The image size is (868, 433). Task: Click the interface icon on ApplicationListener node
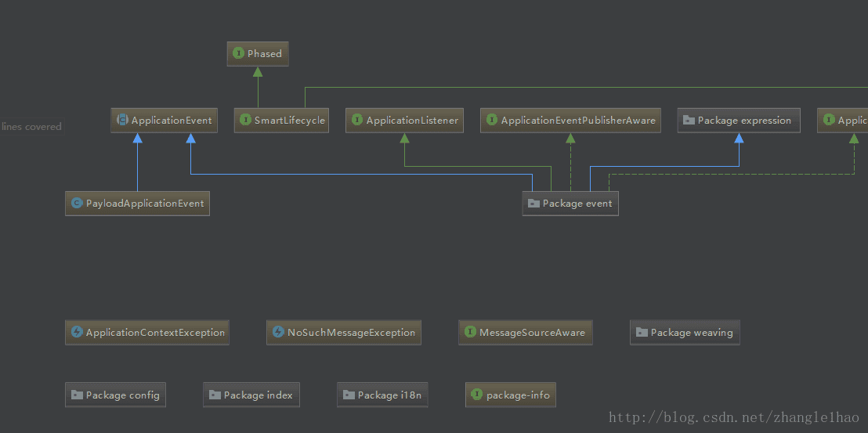click(357, 120)
